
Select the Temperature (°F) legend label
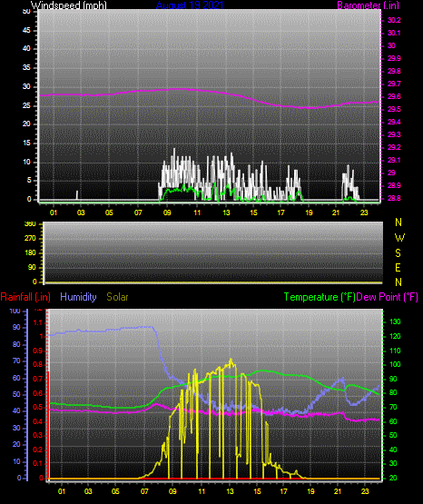click(x=320, y=297)
